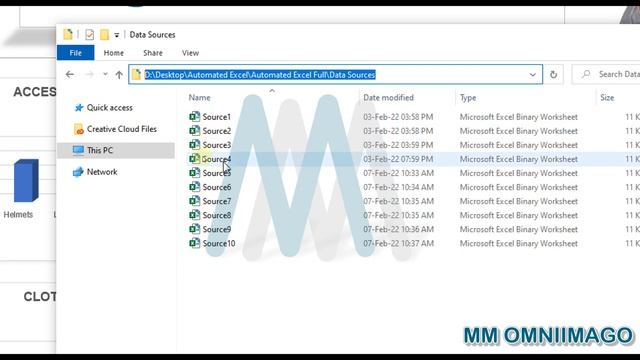This screenshot has width=640, height=360.
Task: Click the Excel icon beside Source2
Action: 194,131
